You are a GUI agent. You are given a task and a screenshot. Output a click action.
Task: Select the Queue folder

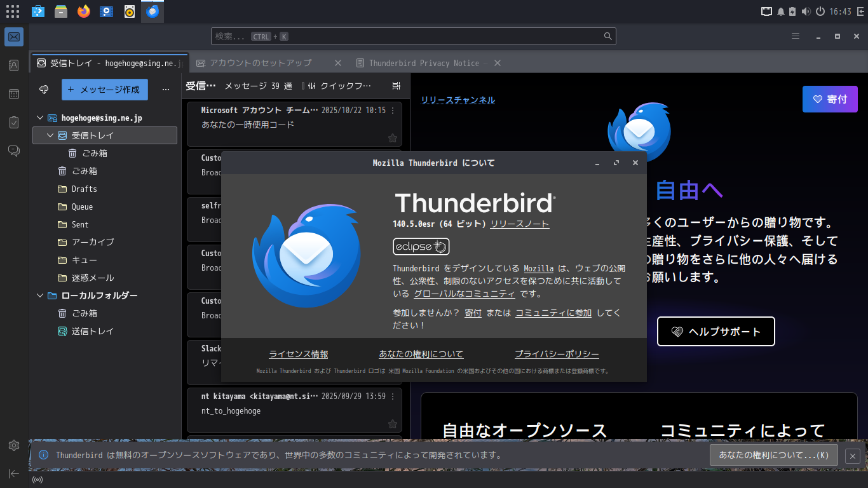point(105,207)
